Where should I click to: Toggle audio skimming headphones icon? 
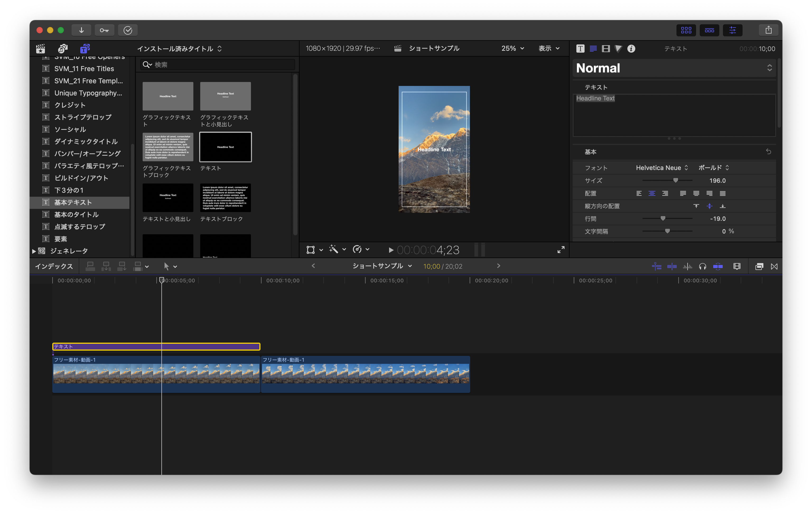coord(702,267)
